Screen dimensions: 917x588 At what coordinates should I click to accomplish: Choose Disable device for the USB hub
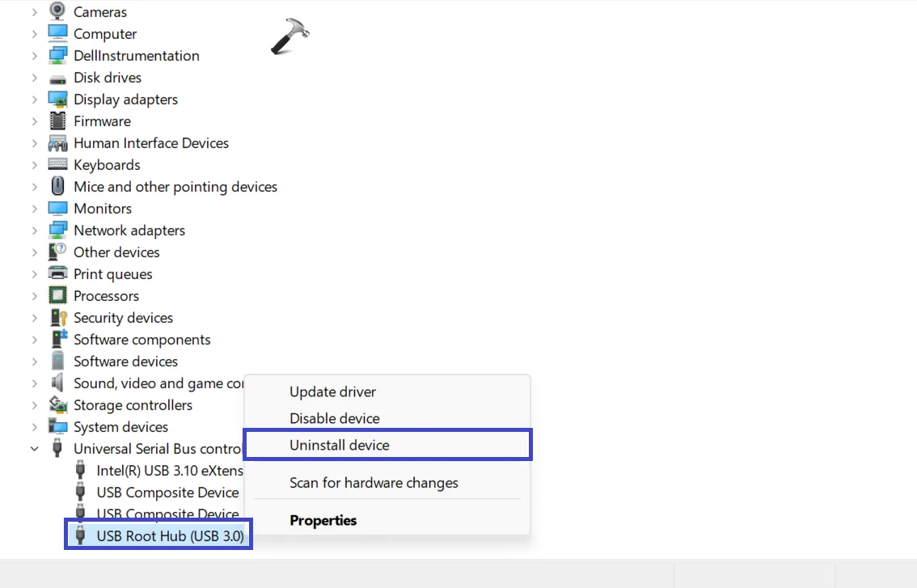tap(334, 418)
